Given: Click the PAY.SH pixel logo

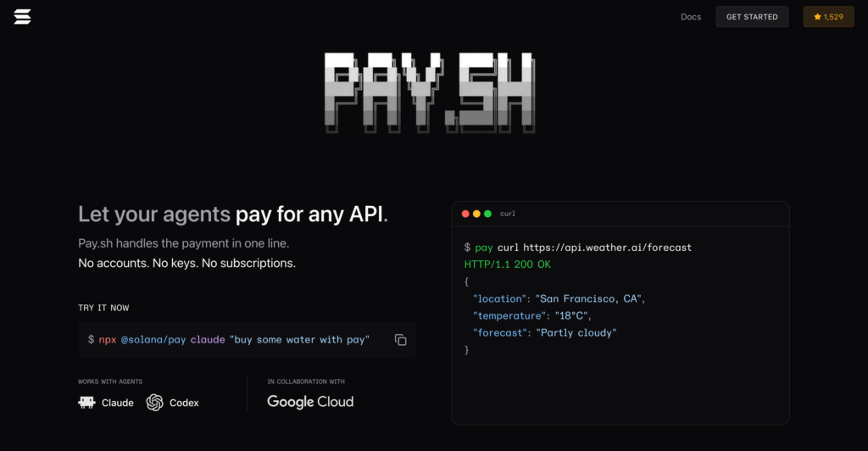Looking at the screenshot, I should click(x=430, y=92).
